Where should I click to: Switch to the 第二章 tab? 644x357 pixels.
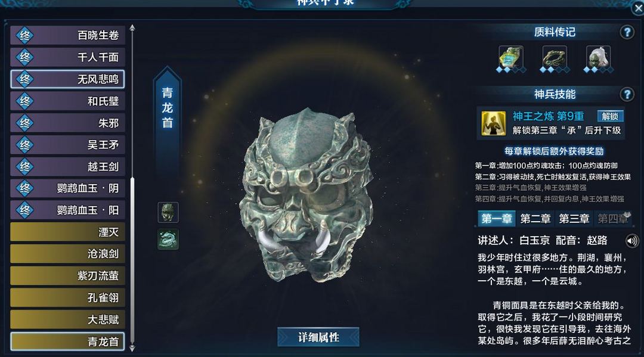(x=535, y=219)
